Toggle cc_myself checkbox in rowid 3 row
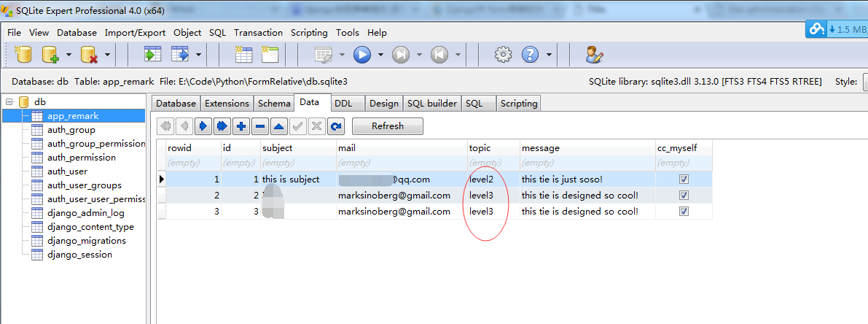868x324 pixels. [x=684, y=212]
